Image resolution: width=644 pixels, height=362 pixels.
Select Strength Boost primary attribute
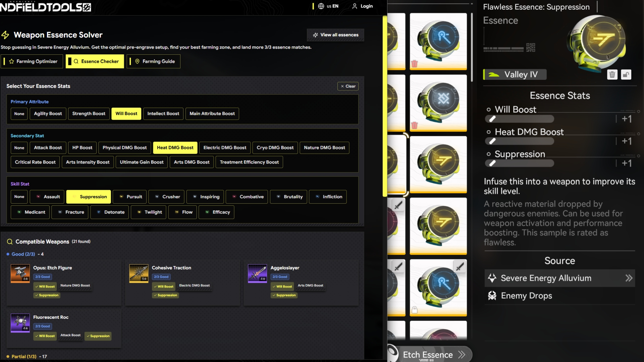pos(89,114)
